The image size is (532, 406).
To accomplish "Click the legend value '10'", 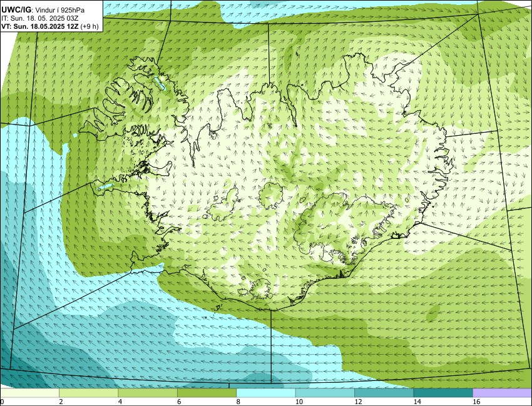I will click(x=299, y=402).
